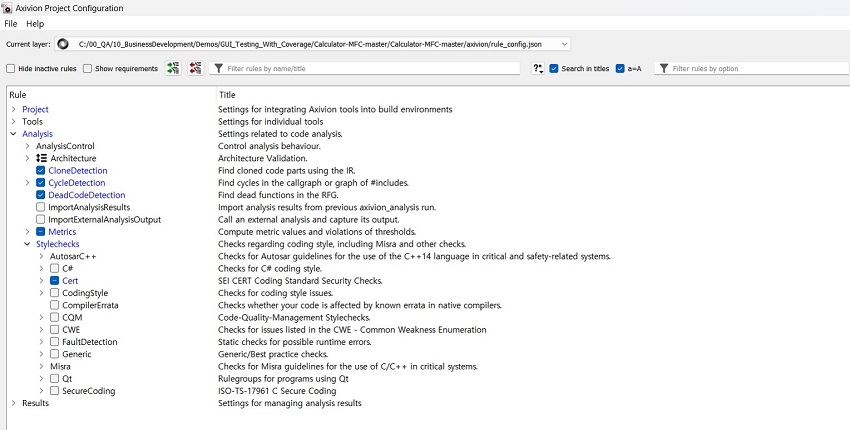Toggle the Show requirements checkbox
Viewport: 850px width, 430px height.
click(x=88, y=69)
